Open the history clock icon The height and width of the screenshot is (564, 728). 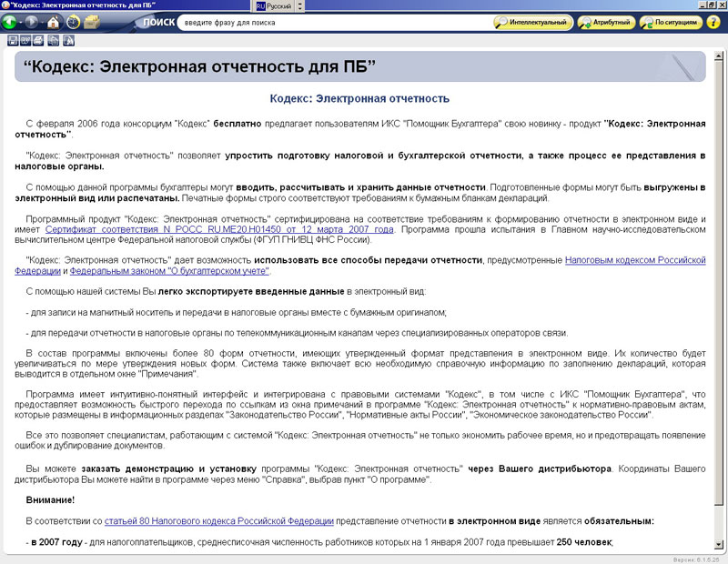coord(73,22)
